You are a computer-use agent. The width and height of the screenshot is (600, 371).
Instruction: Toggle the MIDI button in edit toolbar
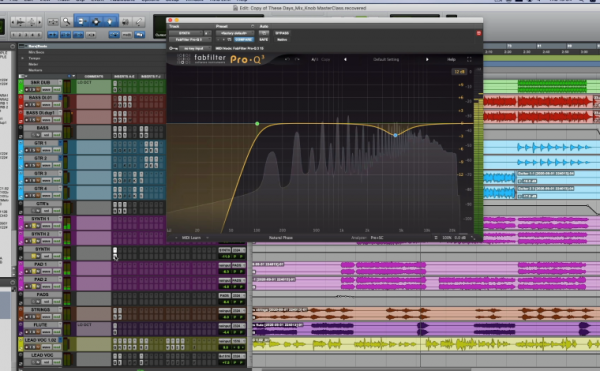[126, 35]
